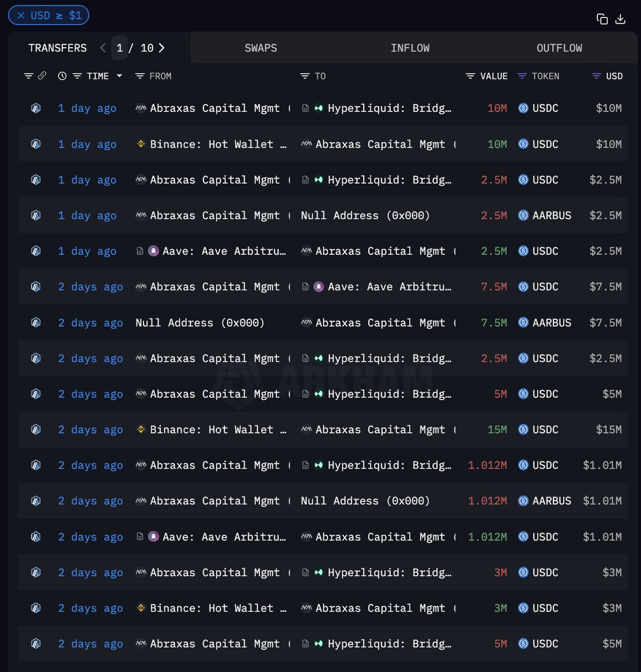Click Hyperliquid icon in red 10M row

tap(319, 108)
